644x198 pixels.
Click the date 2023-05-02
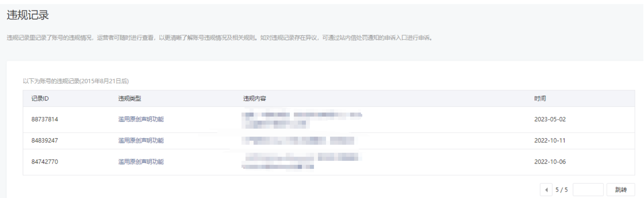click(550, 119)
